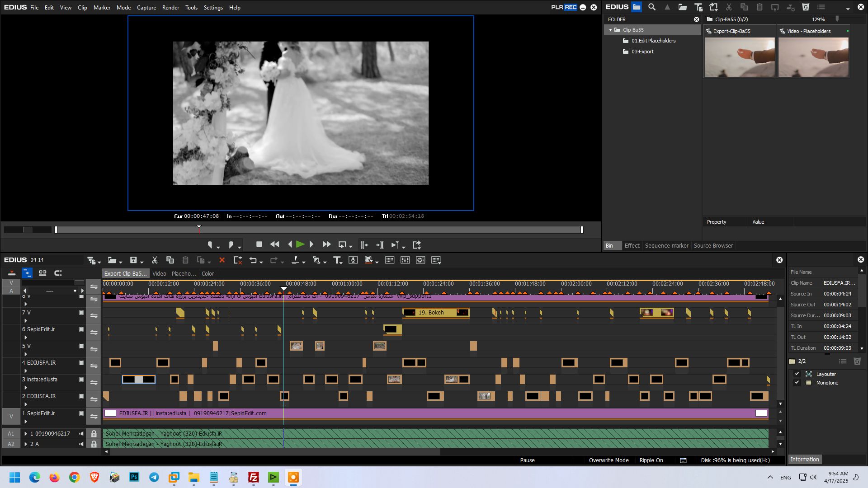Click the Cut scissors icon in the timeline toolbar

pyautogui.click(x=155, y=260)
